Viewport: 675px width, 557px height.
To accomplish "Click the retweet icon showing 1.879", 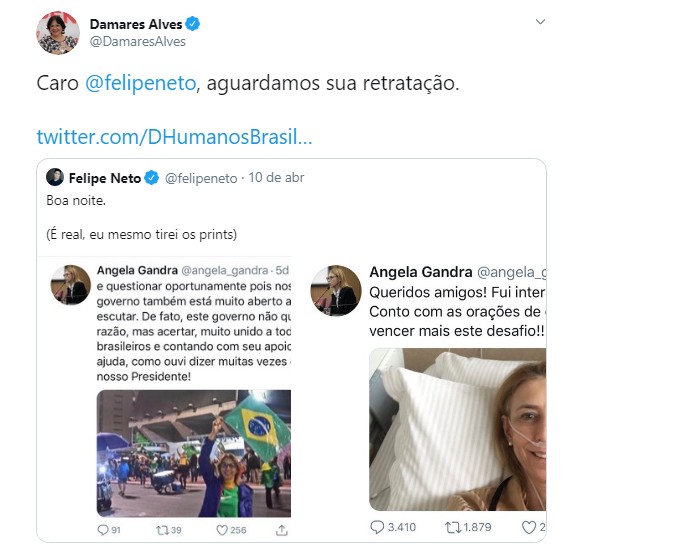I will 453,527.
